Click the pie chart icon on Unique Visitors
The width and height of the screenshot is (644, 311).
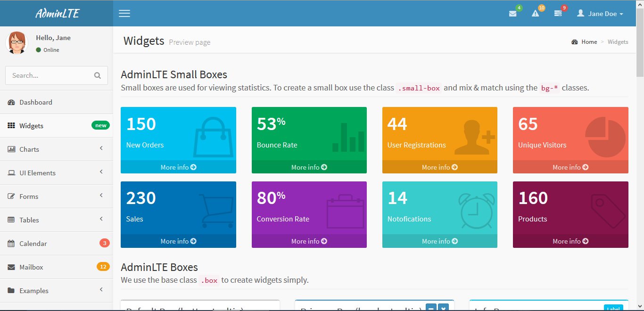click(605, 137)
